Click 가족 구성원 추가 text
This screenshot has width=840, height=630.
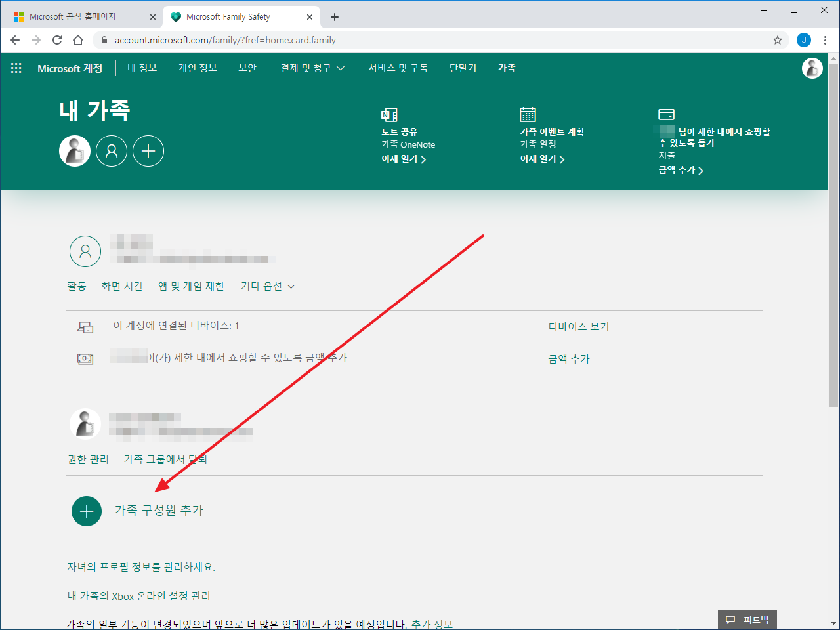point(159,511)
